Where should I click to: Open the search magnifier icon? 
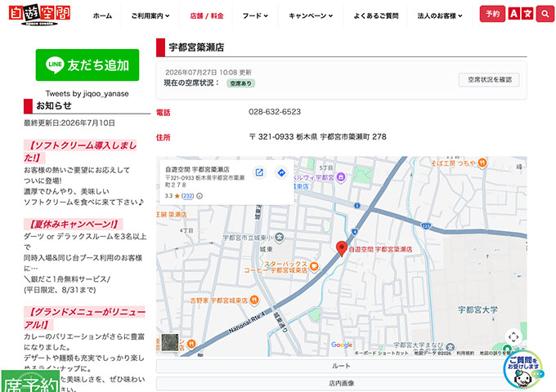545,14
